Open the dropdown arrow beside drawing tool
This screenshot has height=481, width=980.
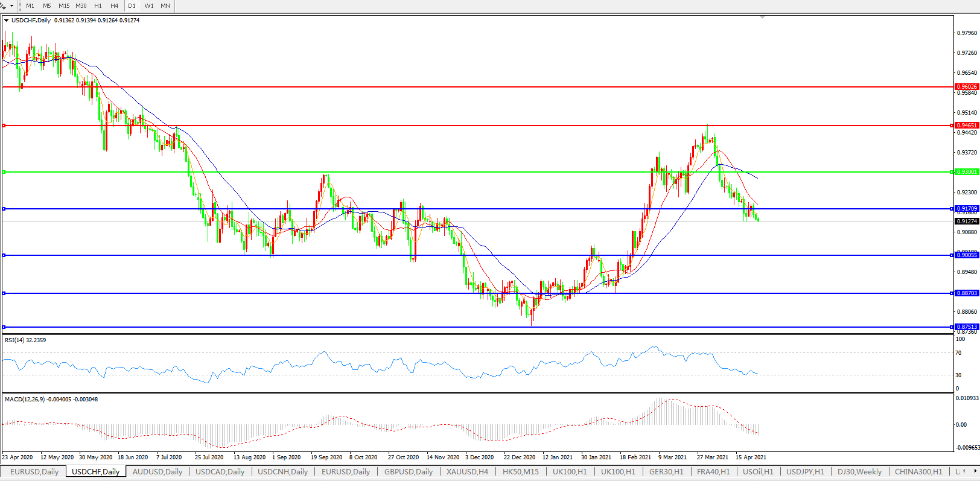click(11, 6)
